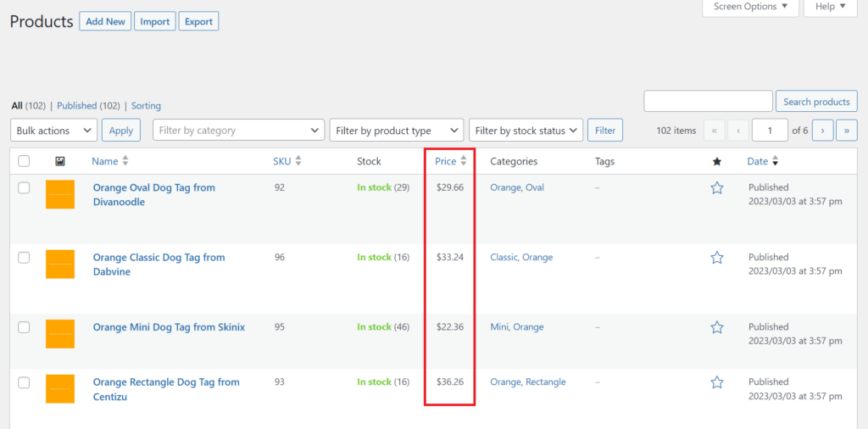Apply the selected bulk action

121,131
